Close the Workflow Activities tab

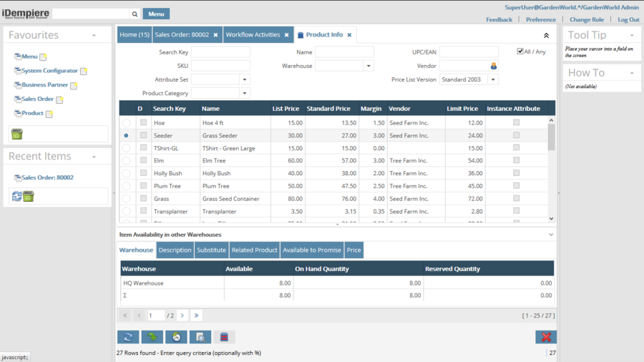point(286,35)
